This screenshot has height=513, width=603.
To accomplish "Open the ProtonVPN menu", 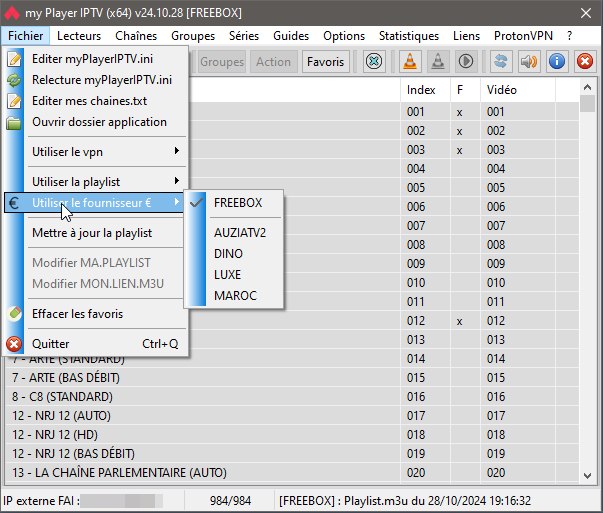I will (x=523, y=36).
